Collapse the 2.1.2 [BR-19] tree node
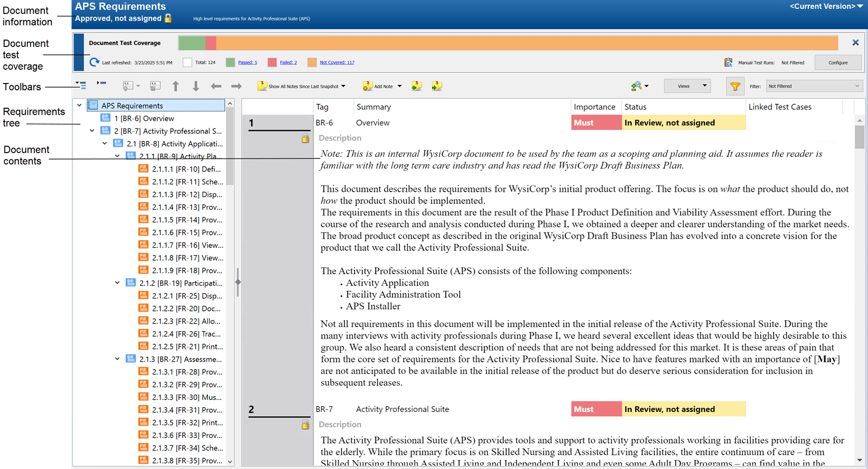Viewport: 868px width, 469px height. tap(117, 283)
